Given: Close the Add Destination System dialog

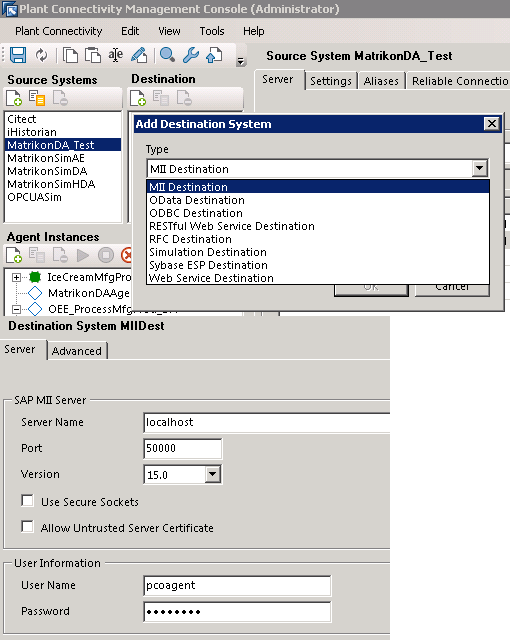Looking at the screenshot, I should 492,124.
